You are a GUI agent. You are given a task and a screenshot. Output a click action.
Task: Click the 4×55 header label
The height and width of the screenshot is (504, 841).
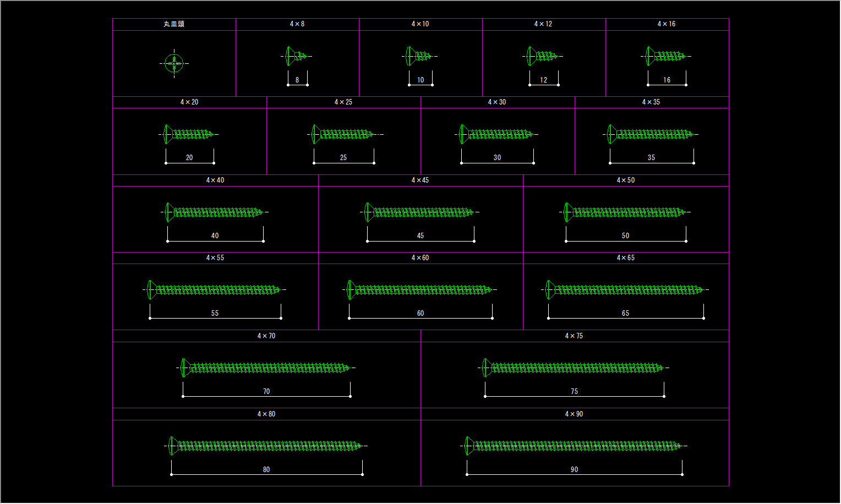[215, 258]
